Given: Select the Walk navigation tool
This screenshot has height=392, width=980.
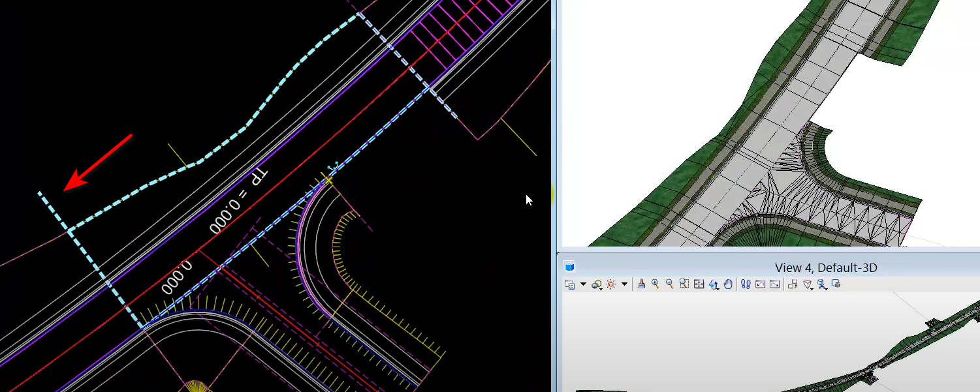Looking at the screenshot, I should [744, 284].
